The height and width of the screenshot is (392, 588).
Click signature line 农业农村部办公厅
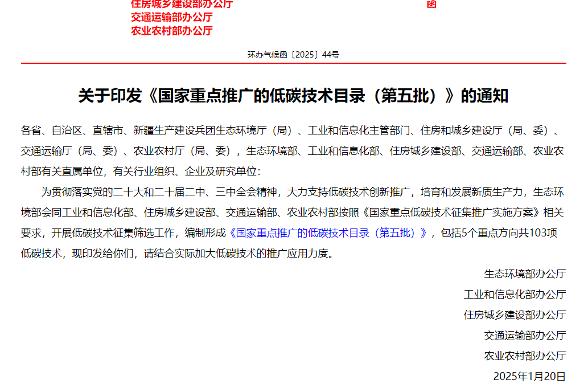525,356
